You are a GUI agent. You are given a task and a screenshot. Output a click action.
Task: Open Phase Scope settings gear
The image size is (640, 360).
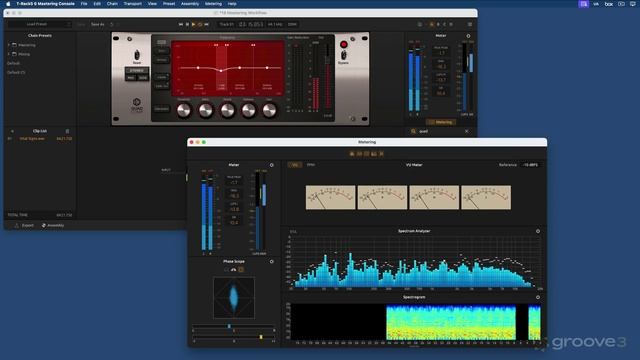click(x=271, y=262)
